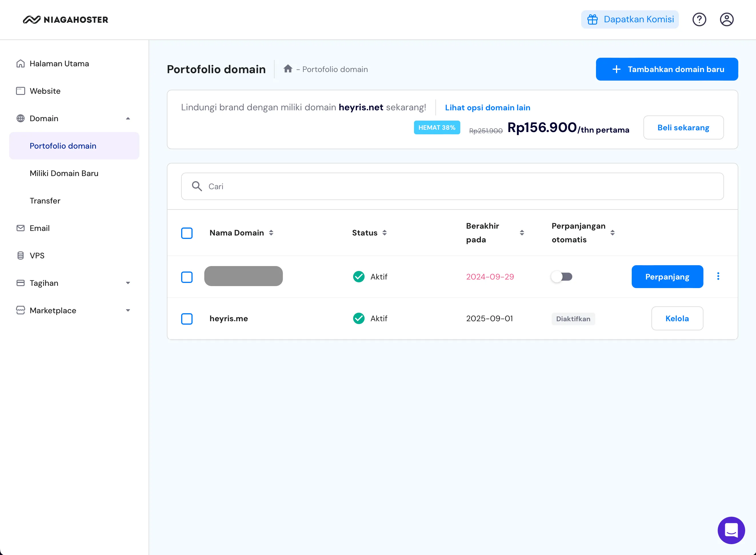756x555 pixels.
Task: Click the Email sidebar icon
Action: [x=21, y=228]
